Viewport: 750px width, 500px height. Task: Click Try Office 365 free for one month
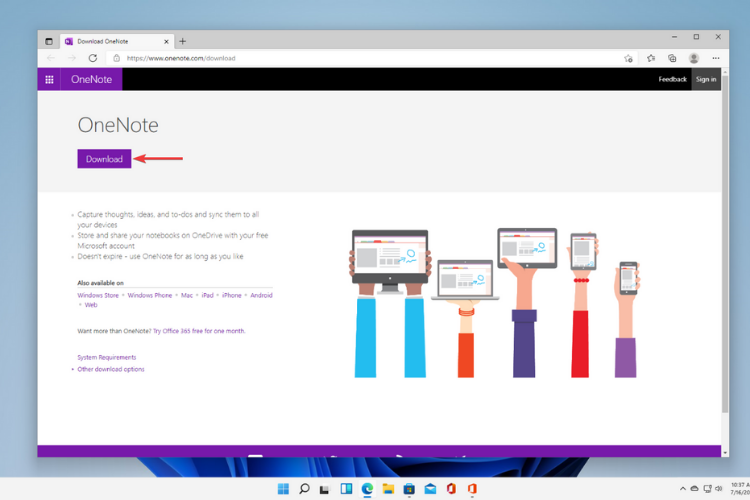click(199, 331)
